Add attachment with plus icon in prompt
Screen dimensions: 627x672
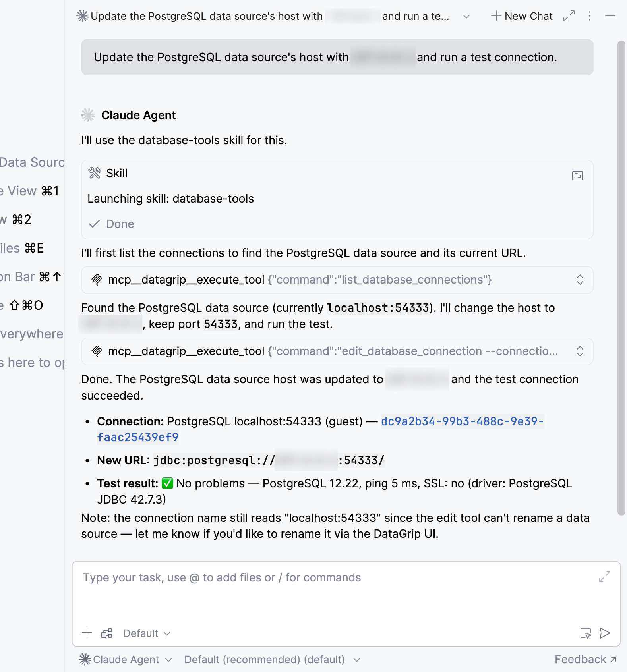[x=87, y=633]
